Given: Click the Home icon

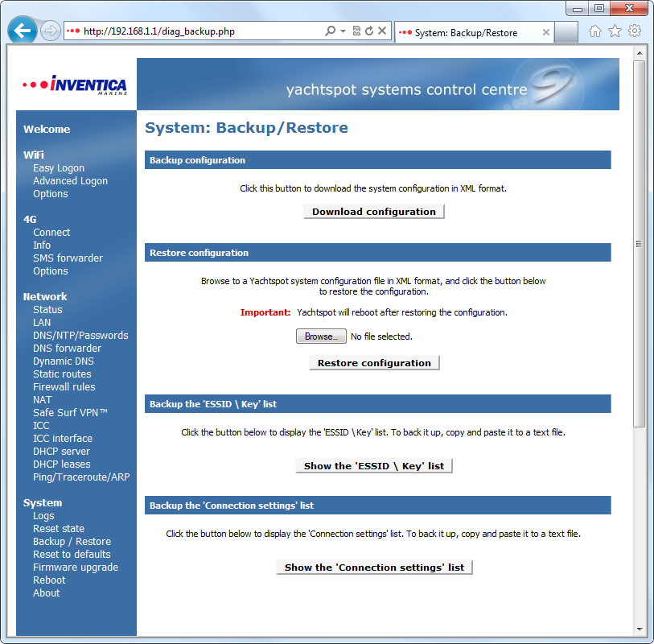Looking at the screenshot, I should 595,31.
